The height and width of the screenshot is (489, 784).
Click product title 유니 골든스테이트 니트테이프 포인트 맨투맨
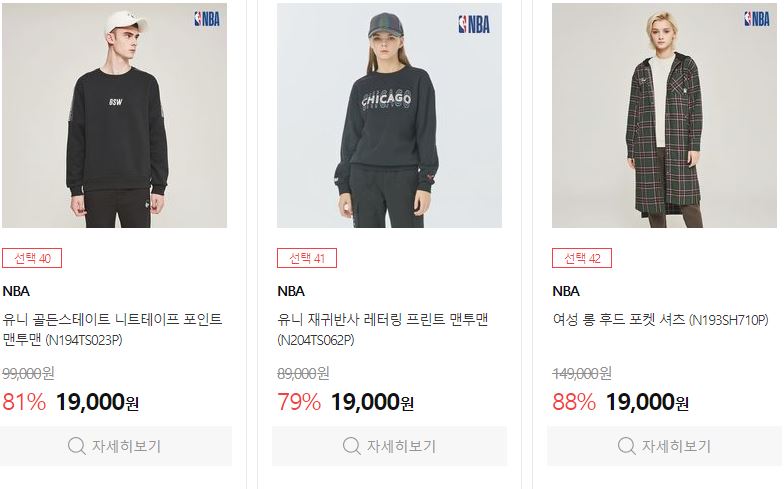click(x=112, y=330)
